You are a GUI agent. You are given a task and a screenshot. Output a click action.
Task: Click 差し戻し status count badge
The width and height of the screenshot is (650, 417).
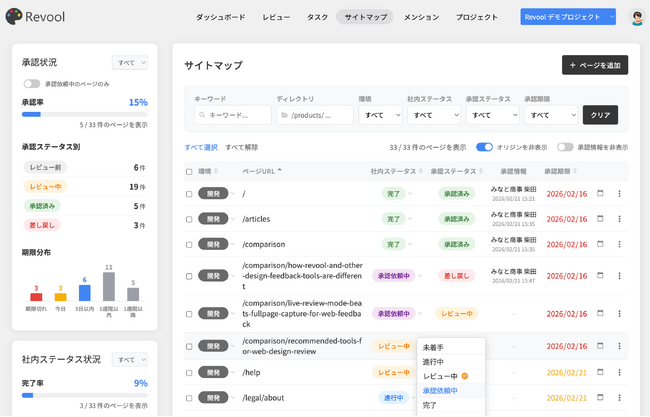(x=42, y=225)
